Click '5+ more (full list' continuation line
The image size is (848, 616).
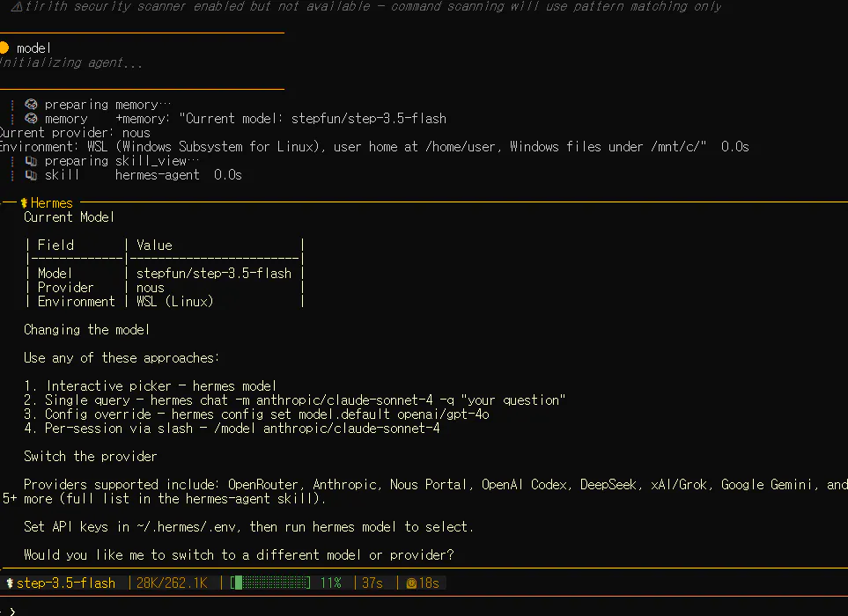pos(164,498)
